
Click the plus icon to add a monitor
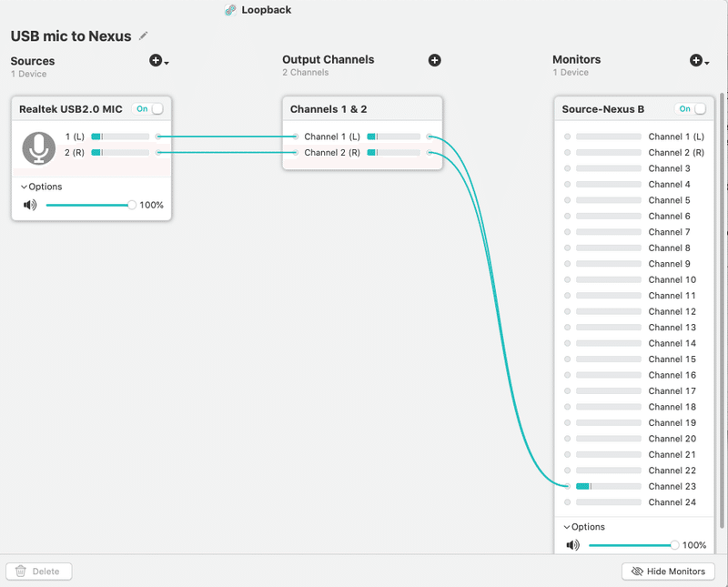click(x=695, y=61)
